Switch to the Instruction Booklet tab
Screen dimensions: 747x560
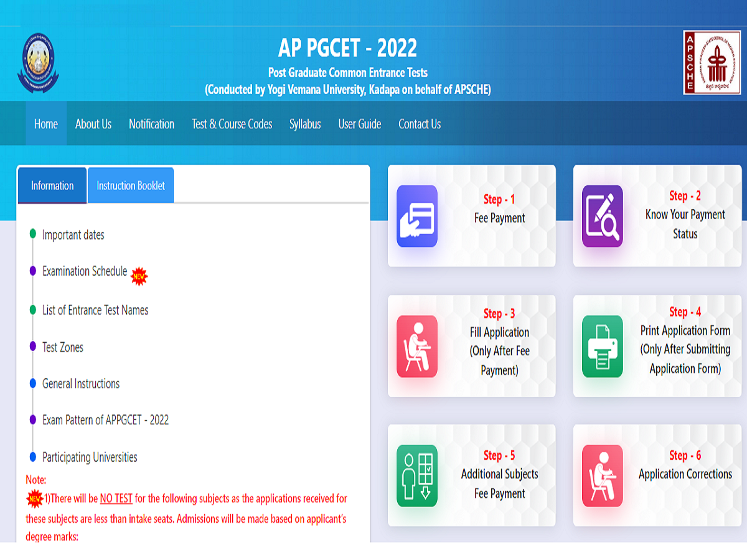pos(130,185)
